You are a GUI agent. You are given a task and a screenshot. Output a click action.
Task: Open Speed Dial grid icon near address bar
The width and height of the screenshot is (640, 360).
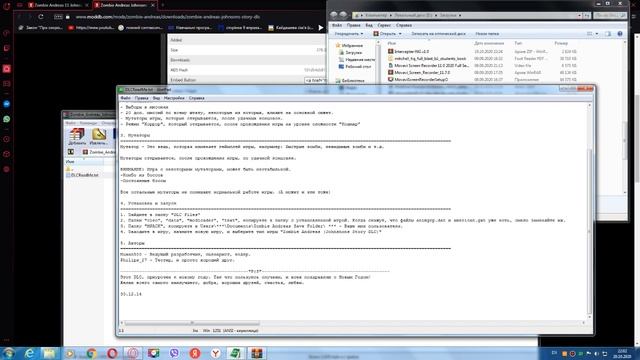click(58, 17)
